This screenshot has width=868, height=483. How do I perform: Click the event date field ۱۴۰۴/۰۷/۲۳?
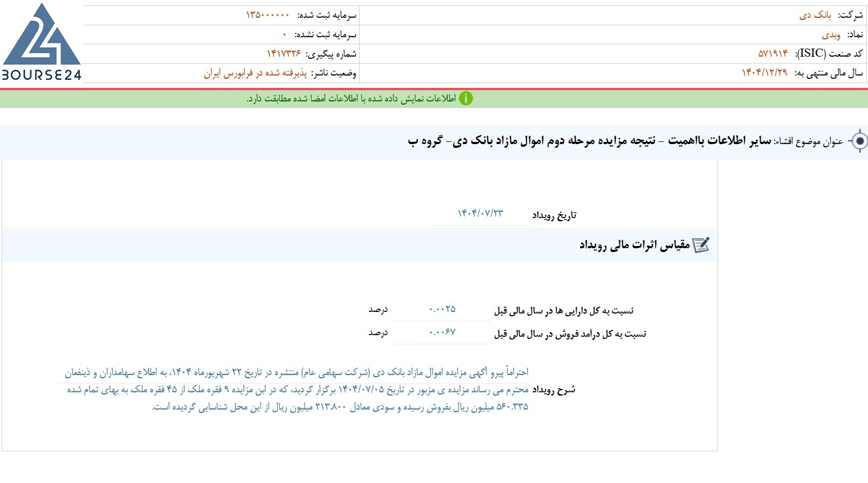tap(480, 214)
